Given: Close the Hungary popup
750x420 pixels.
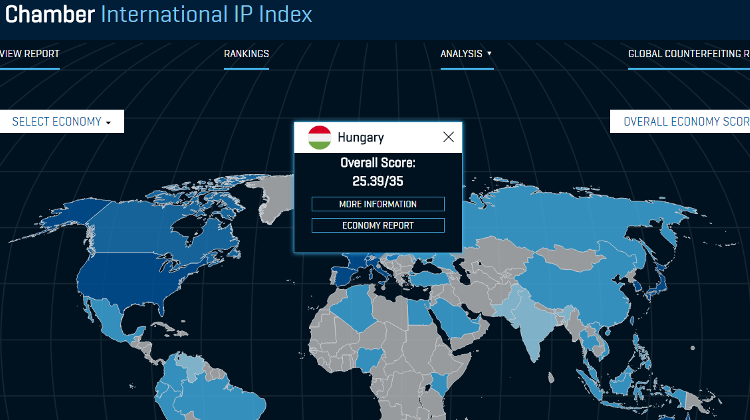Looking at the screenshot, I should (448, 137).
